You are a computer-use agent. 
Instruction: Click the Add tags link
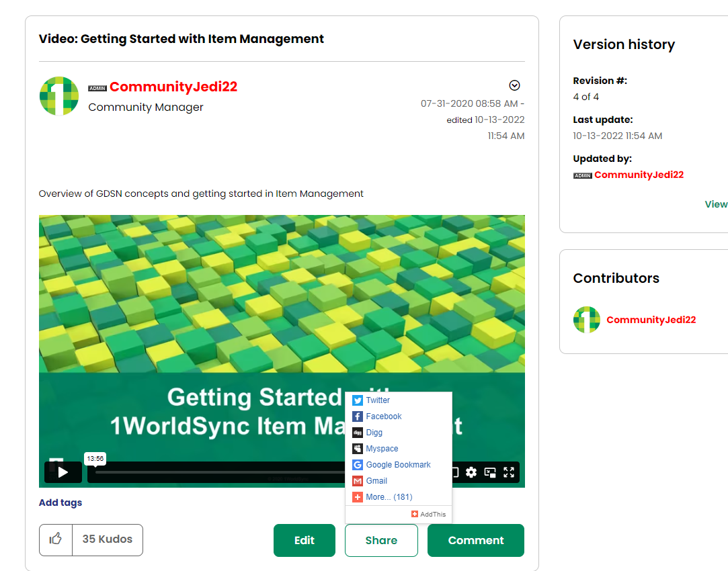pos(60,502)
